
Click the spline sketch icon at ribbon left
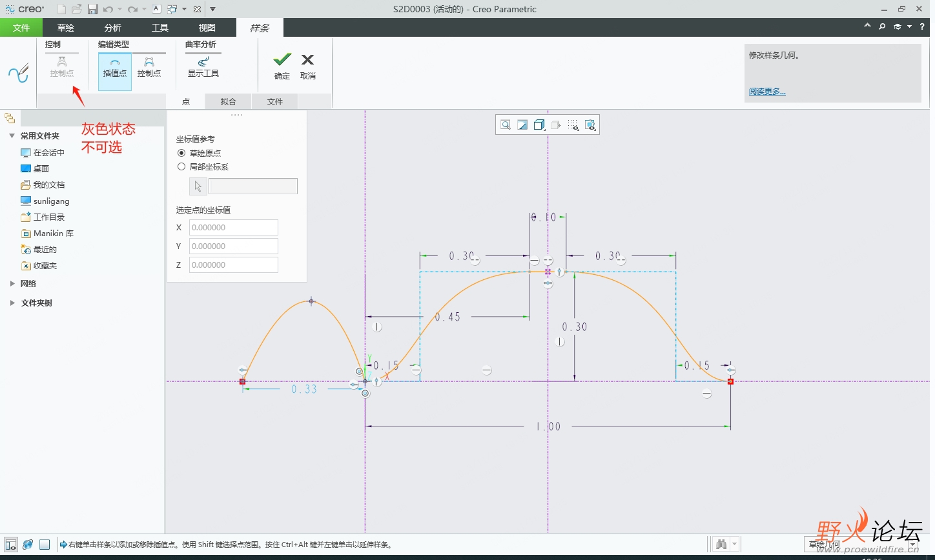point(19,73)
